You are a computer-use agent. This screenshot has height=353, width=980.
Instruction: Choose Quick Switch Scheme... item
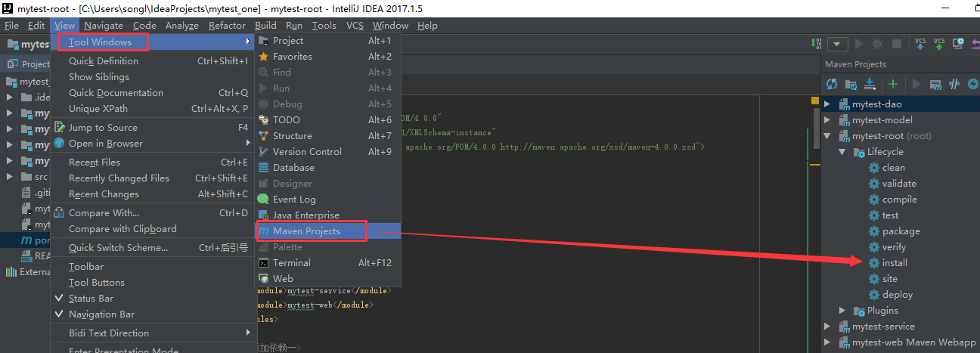tap(152, 248)
